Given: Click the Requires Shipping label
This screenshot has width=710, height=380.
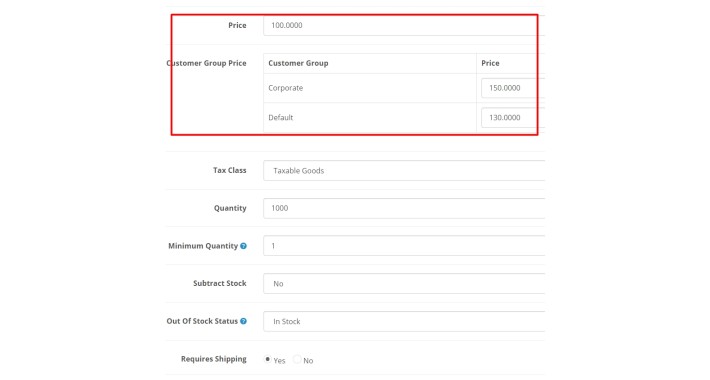Looking at the screenshot, I should [214, 359].
